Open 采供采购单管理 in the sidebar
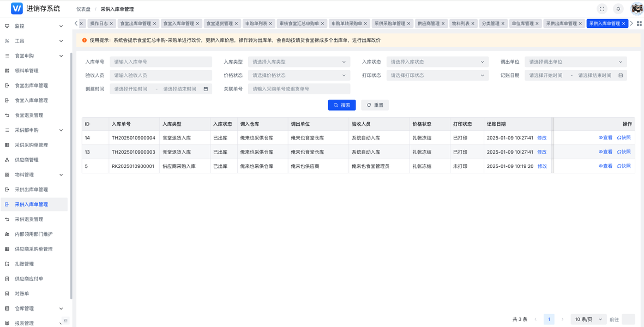This screenshot has width=644, height=327. pos(34,145)
